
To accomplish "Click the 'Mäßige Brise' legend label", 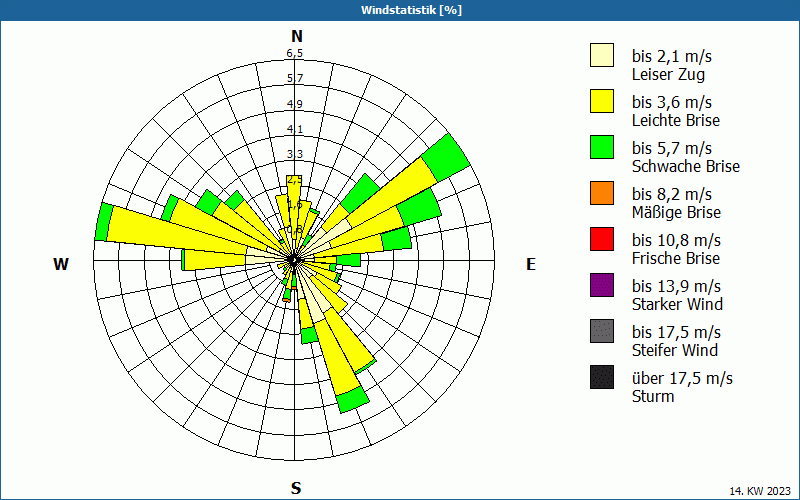I will point(677,212).
